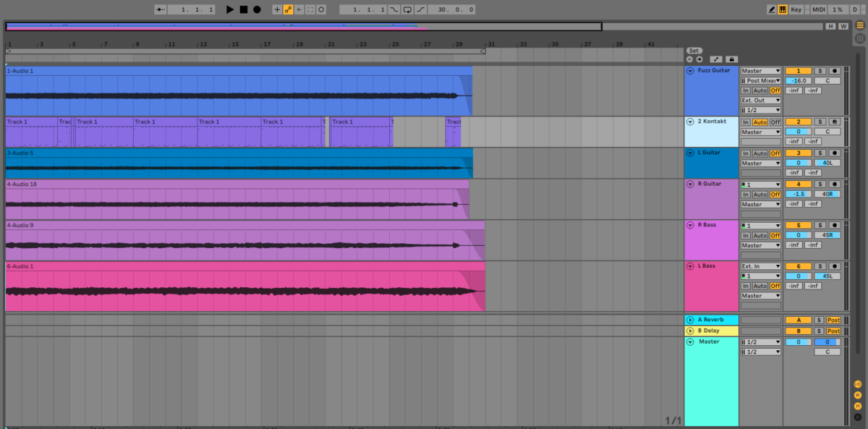Solo the R Guitar track
The height and width of the screenshot is (429, 868).
point(820,184)
